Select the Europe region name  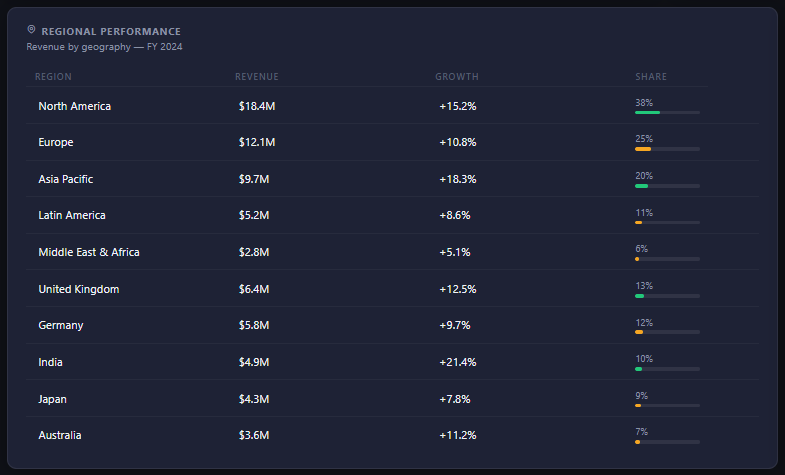(x=56, y=142)
